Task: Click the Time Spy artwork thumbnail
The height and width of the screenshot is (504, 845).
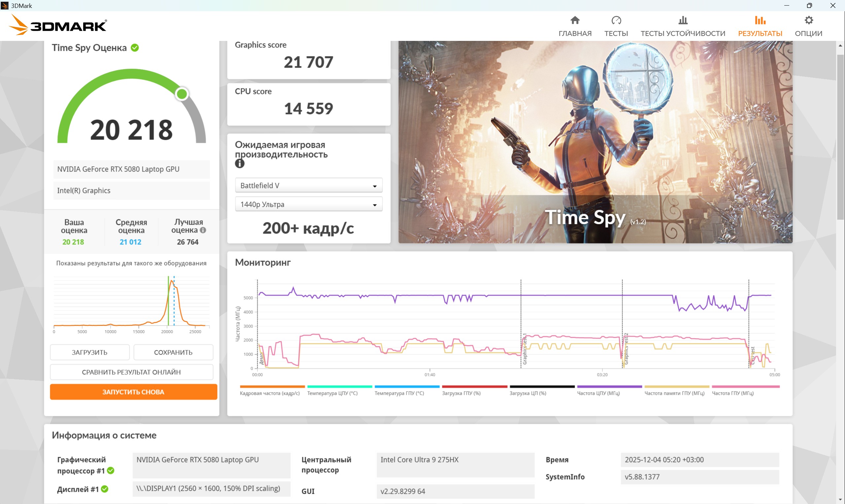Action: point(595,142)
